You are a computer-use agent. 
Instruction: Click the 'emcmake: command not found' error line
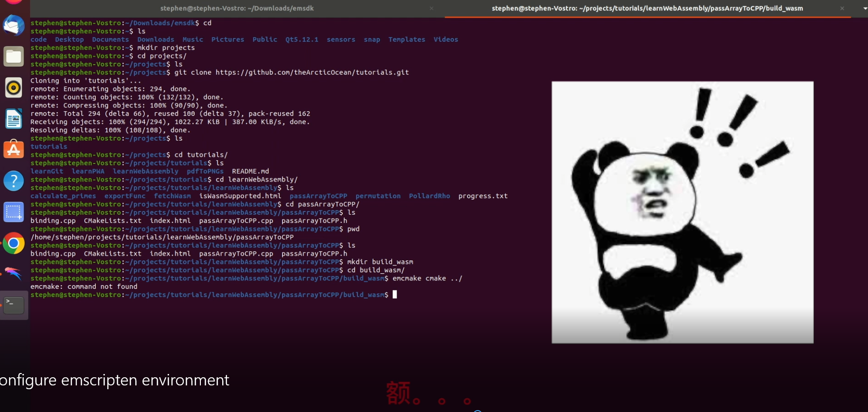click(84, 287)
